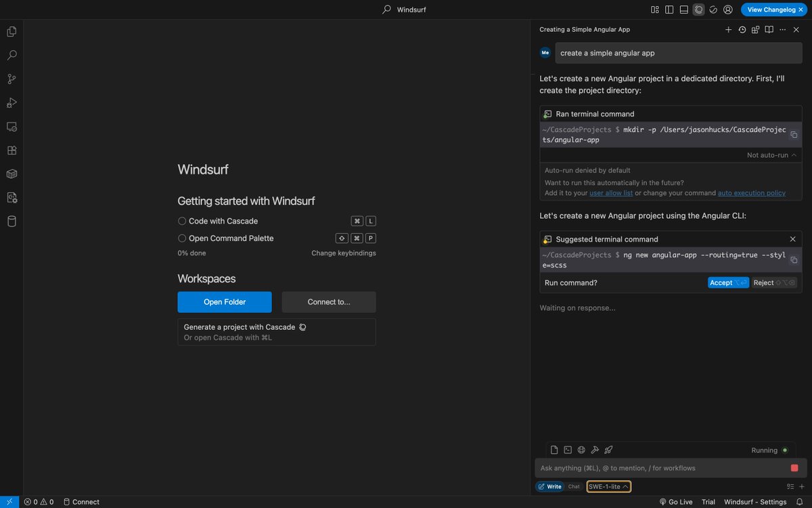Click the Creating a Simple Angular App title
This screenshot has height=508, width=812.
click(x=585, y=30)
